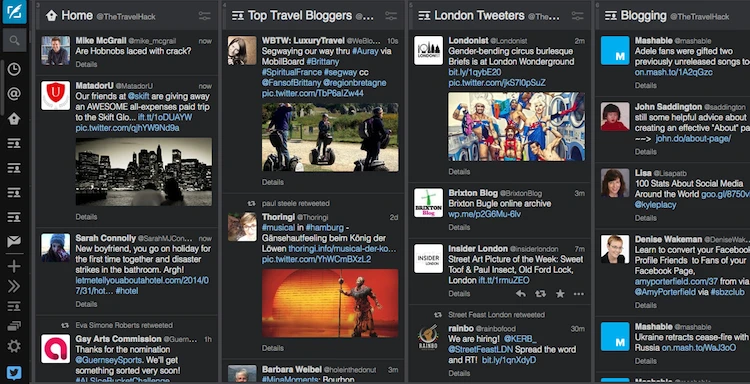
Task: Click the Twitter bird logo in the sidebar
Action: click(x=14, y=372)
